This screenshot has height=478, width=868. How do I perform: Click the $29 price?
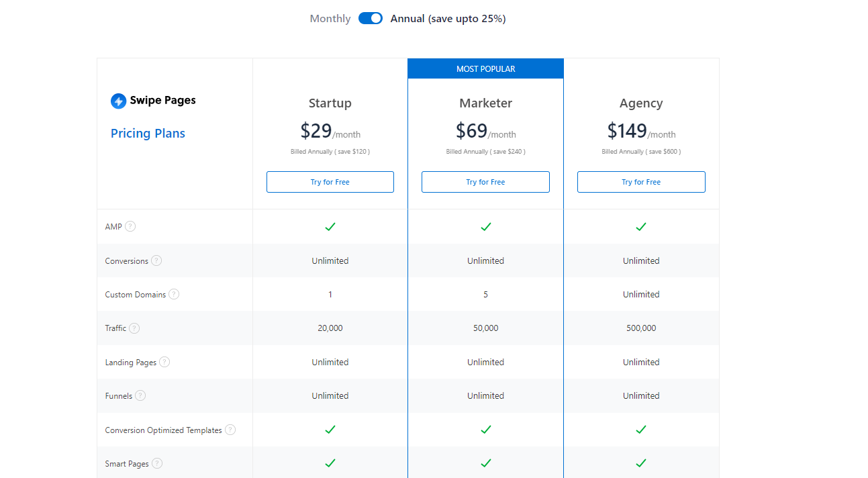coord(316,130)
